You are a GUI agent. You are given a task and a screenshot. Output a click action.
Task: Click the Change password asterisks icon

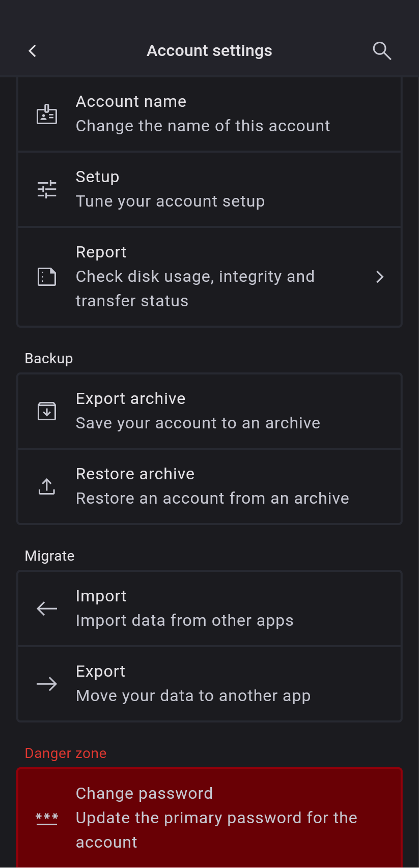(47, 818)
